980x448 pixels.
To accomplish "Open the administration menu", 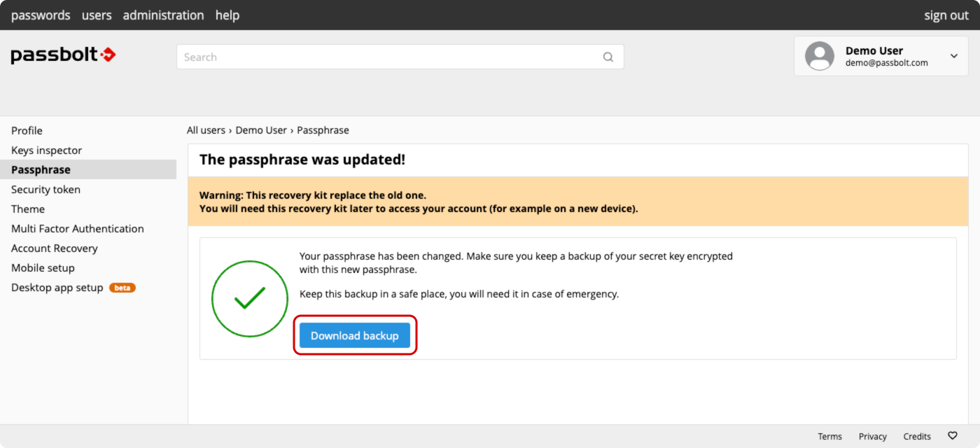I will 164,15.
